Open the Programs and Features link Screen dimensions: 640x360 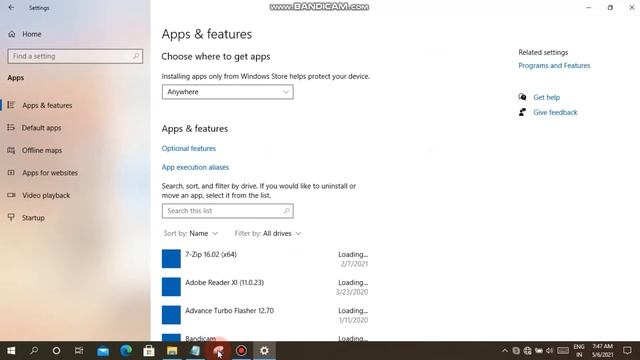(x=554, y=66)
